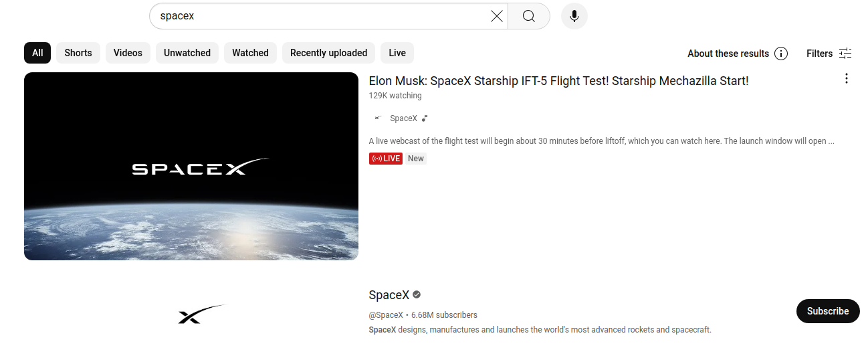
Task: Select the Shorts filter chip
Action: [78, 53]
